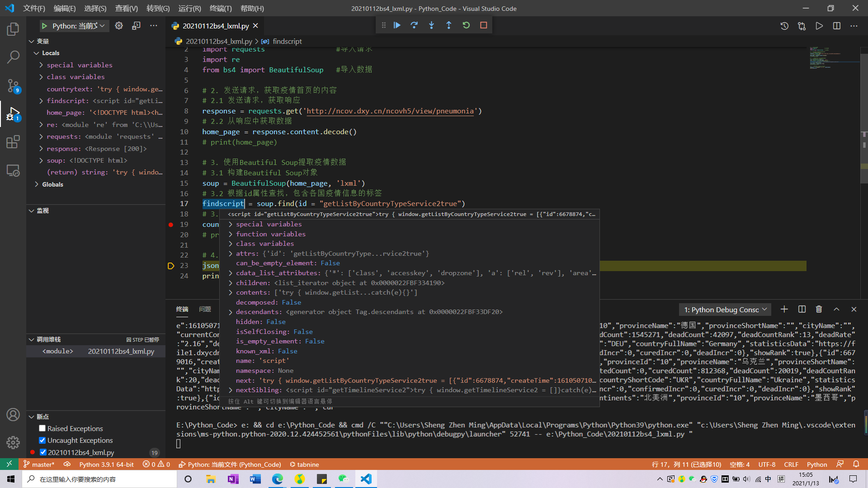Screen dimensions: 868x488
Task: Open the Search sidebar view
Action: pos(13,57)
